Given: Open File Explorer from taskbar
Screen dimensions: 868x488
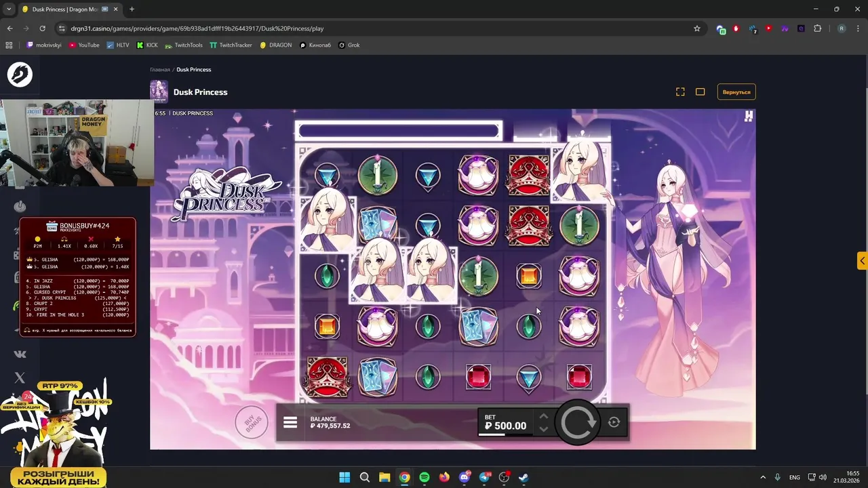Looking at the screenshot, I should click(384, 477).
